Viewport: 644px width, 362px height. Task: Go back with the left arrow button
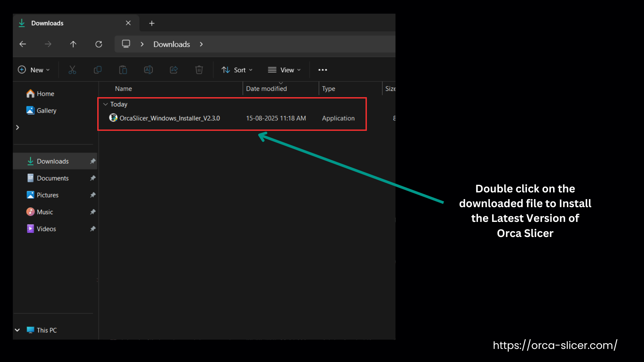coord(23,44)
